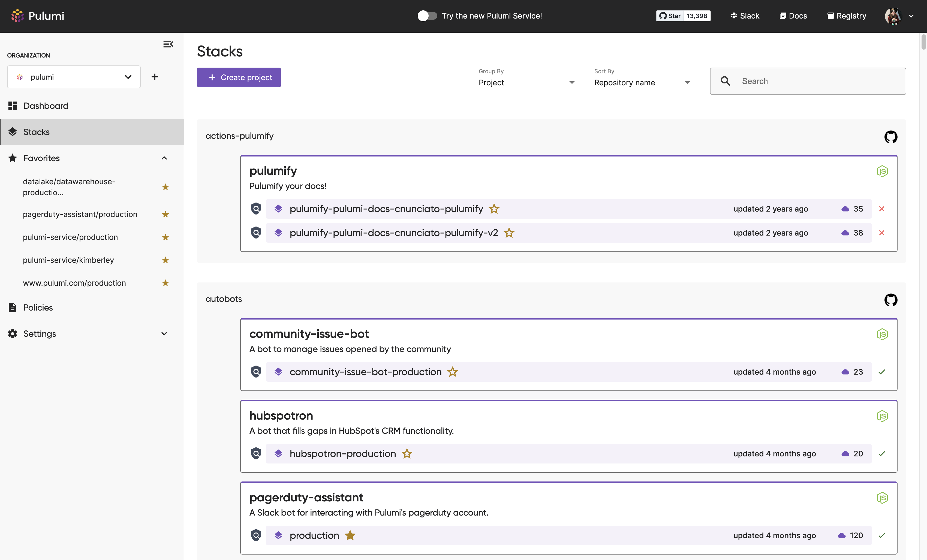This screenshot has height=560, width=927.
Task: Go to Dashboard in sidebar
Action: [92, 106]
